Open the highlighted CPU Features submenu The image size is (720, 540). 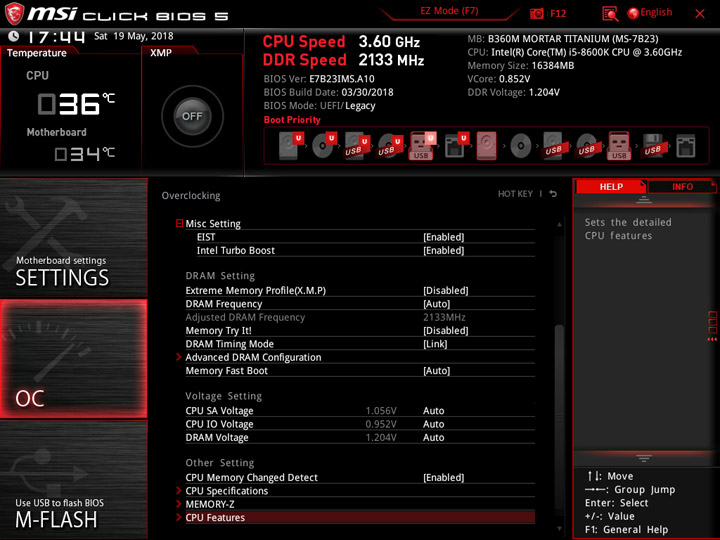[355, 518]
